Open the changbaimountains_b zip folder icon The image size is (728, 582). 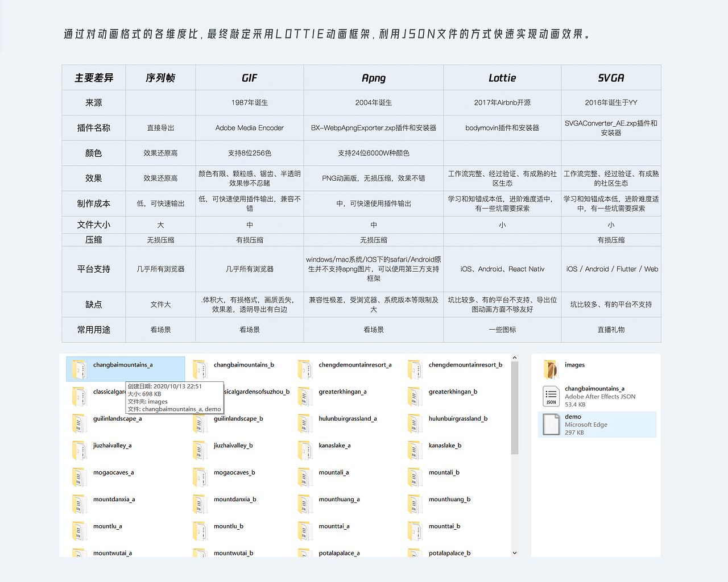point(200,369)
